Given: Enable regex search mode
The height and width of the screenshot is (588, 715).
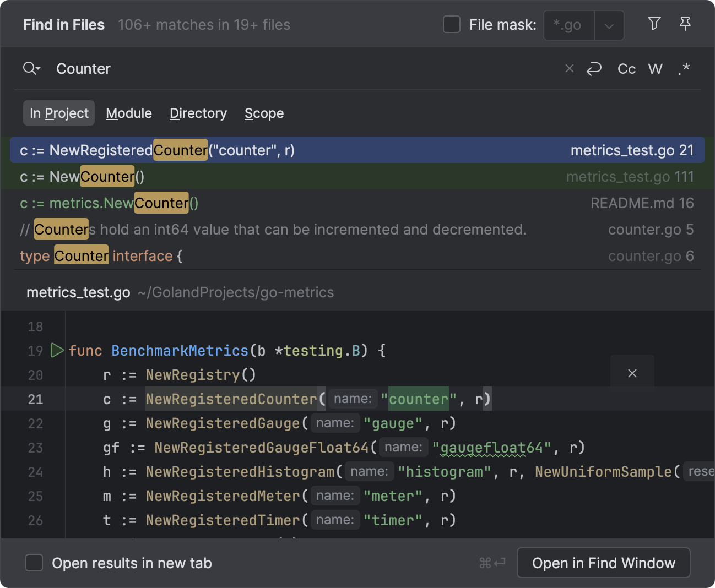Looking at the screenshot, I should tap(684, 68).
